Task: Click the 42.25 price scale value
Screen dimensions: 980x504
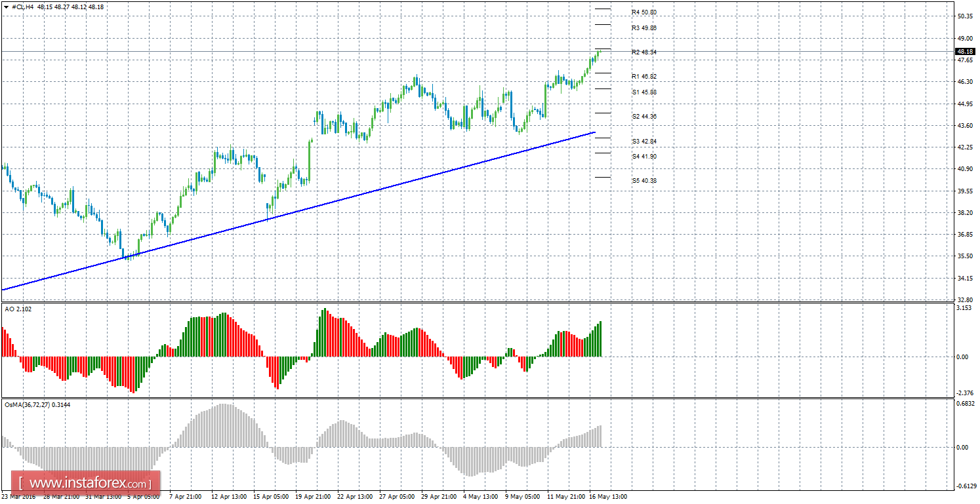Action: (964, 147)
